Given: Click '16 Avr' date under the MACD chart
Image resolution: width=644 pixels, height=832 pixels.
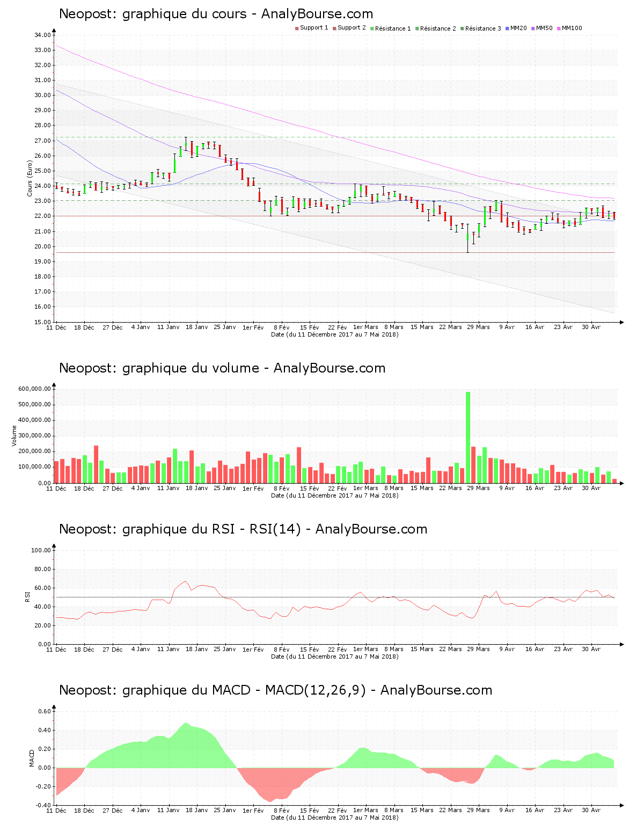Looking at the screenshot, I should point(535,810).
